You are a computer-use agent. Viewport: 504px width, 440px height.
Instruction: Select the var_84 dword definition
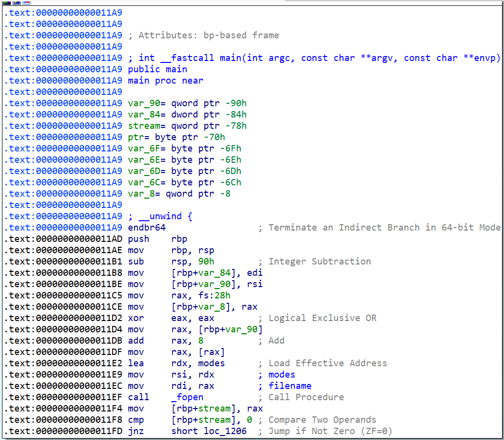coord(187,115)
